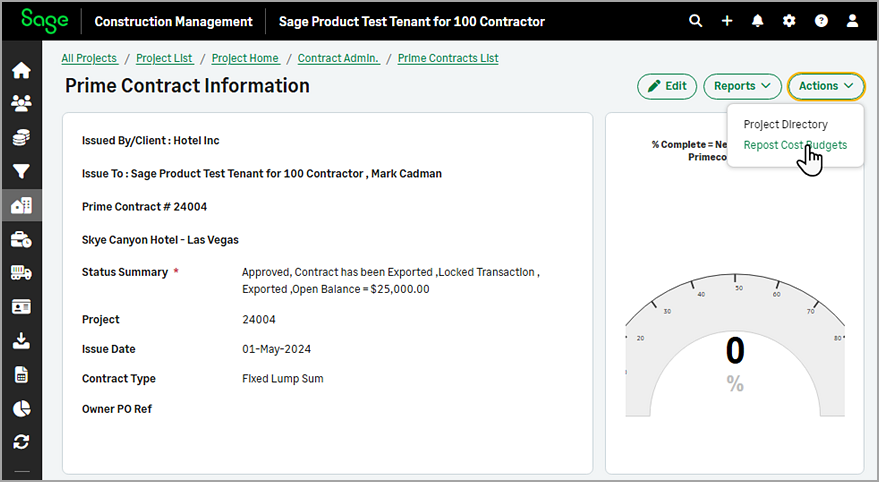The image size is (879, 482).
Task: Click the Prime Contract Information heading
Action: (187, 86)
